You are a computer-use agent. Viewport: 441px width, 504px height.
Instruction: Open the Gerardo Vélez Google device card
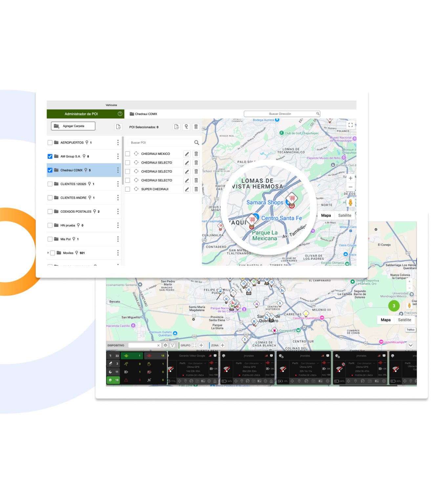193,367
